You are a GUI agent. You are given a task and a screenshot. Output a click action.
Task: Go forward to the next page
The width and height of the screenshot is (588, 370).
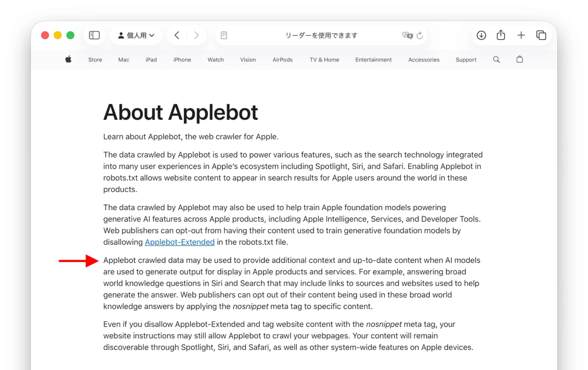pyautogui.click(x=196, y=35)
